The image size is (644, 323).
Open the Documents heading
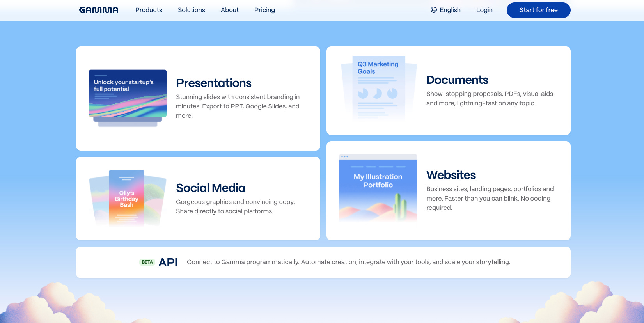click(457, 80)
